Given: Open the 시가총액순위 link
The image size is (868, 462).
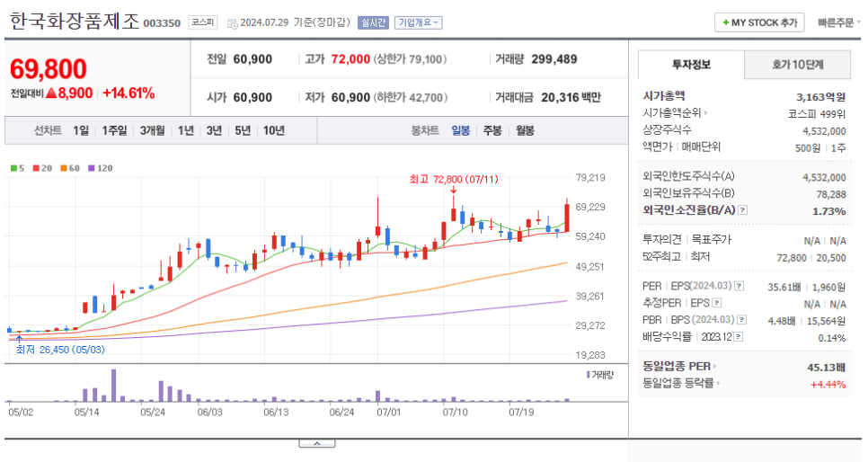Looking at the screenshot, I should (x=671, y=113).
